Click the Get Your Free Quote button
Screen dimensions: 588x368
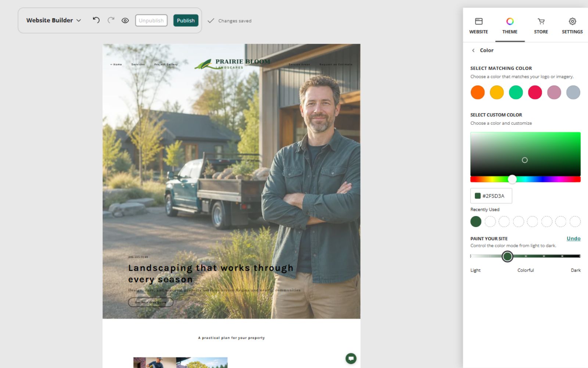[x=151, y=302]
